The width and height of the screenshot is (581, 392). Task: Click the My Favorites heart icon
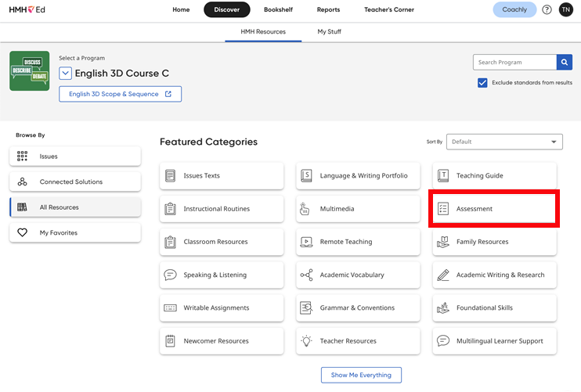22,232
